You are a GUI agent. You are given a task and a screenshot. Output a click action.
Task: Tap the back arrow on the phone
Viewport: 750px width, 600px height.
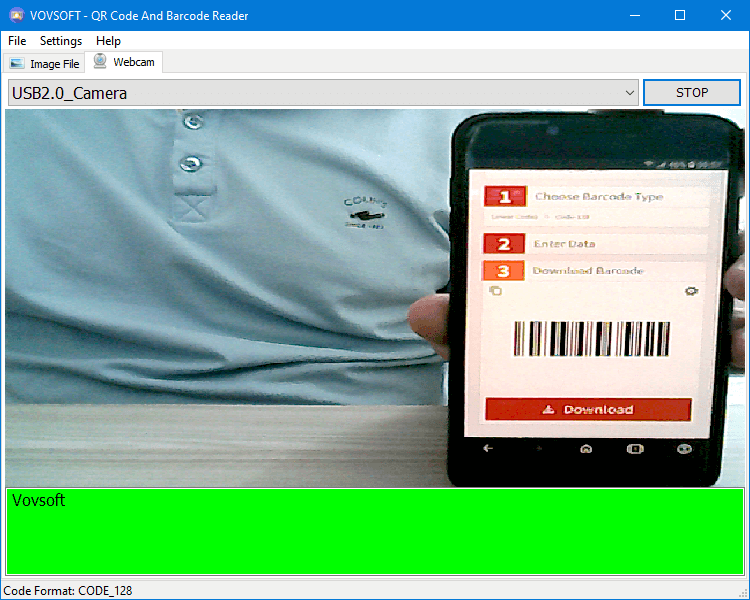coord(489,449)
